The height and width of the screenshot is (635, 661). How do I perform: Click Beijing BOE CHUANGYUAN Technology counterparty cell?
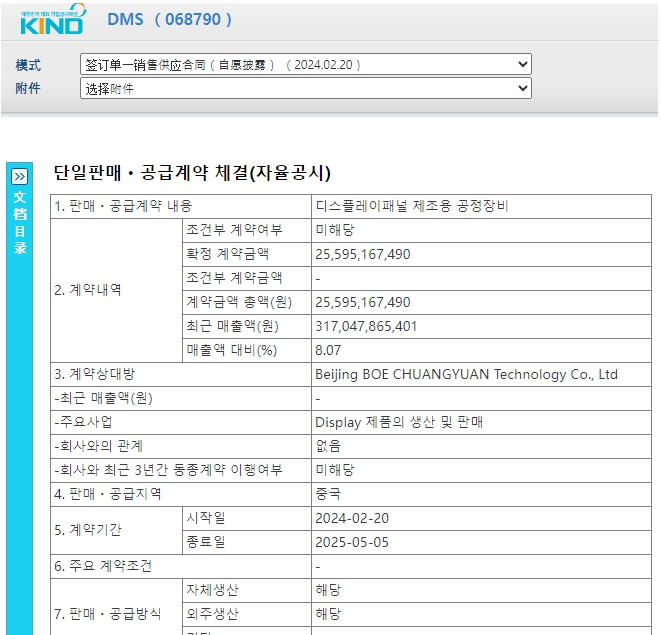point(466,374)
